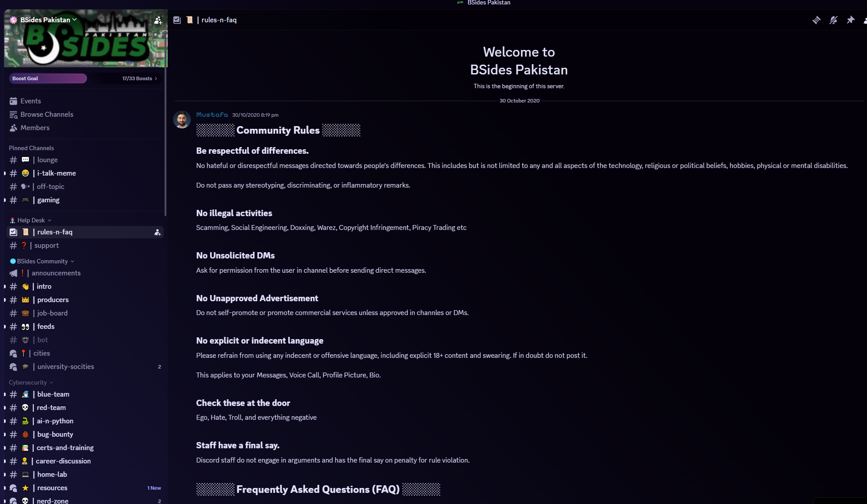
Task: Click the invite people icon beside server name
Action: click(158, 20)
